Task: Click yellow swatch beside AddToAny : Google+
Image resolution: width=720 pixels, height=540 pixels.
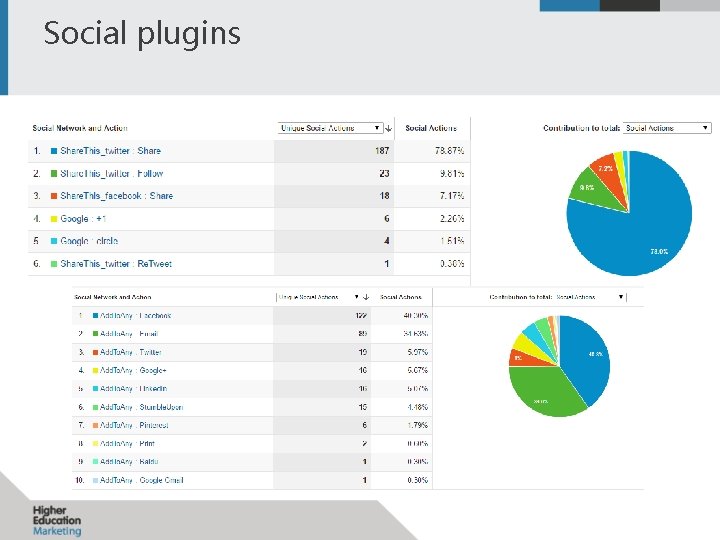Action: [x=96, y=370]
